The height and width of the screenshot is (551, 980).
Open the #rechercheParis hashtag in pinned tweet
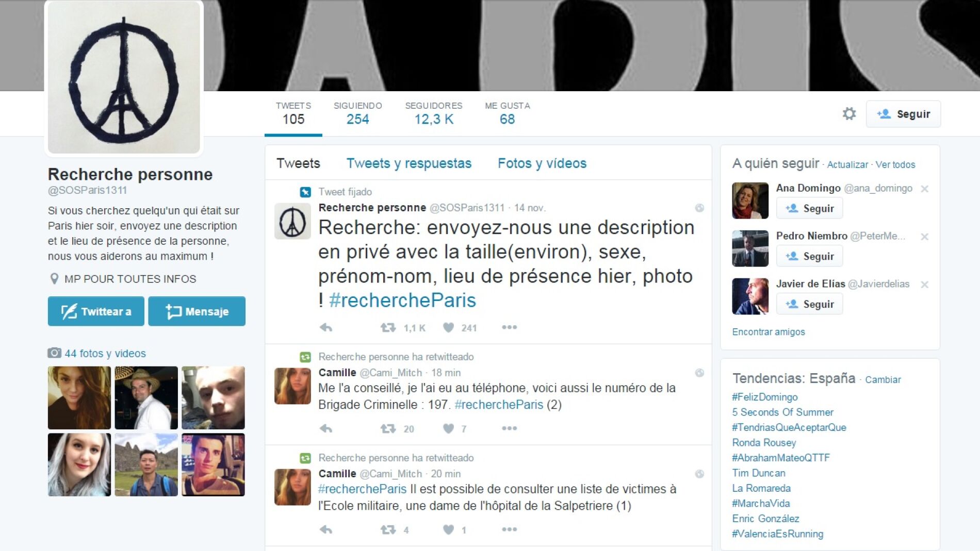tap(402, 300)
